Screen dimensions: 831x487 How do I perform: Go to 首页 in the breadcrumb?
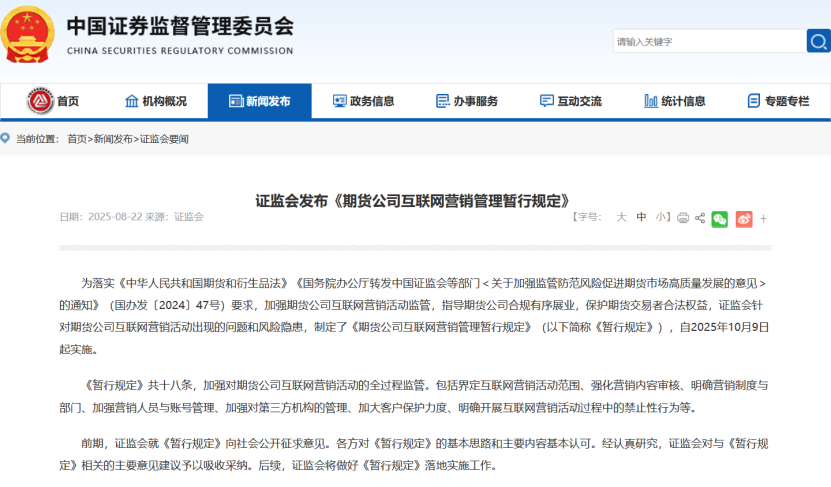pos(77,139)
